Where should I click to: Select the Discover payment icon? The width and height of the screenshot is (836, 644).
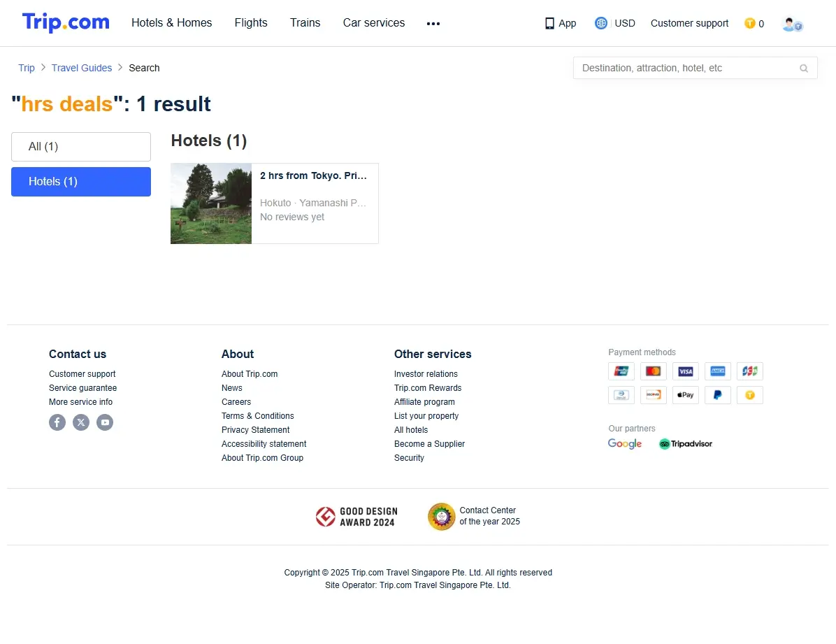point(653,395)
